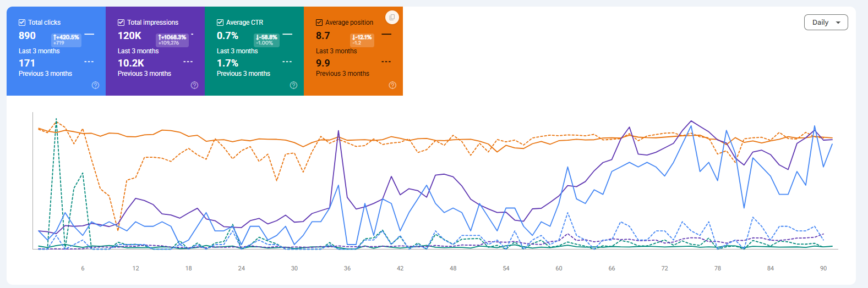This screenshot has width=868, height=288.
Task: Click the 10.2K previous impressions value
Action: (131, 63)
